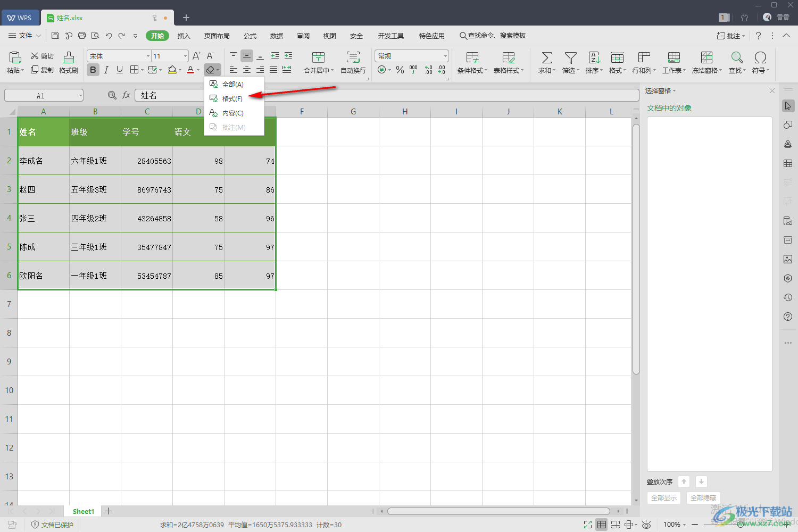Click the Cut scissors icon
This screenshot has height=532, width=798.
pyautogui.click(x=35, y=56)
